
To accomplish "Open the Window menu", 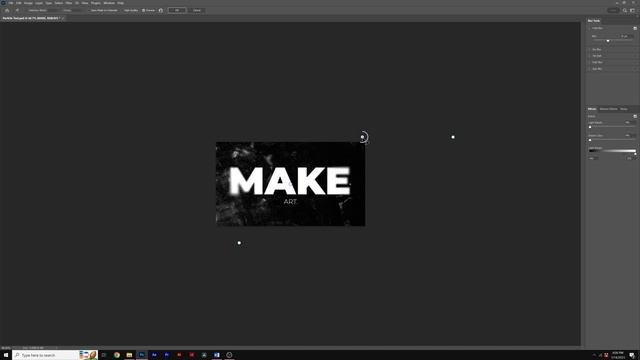I will [x=109, y=3].
